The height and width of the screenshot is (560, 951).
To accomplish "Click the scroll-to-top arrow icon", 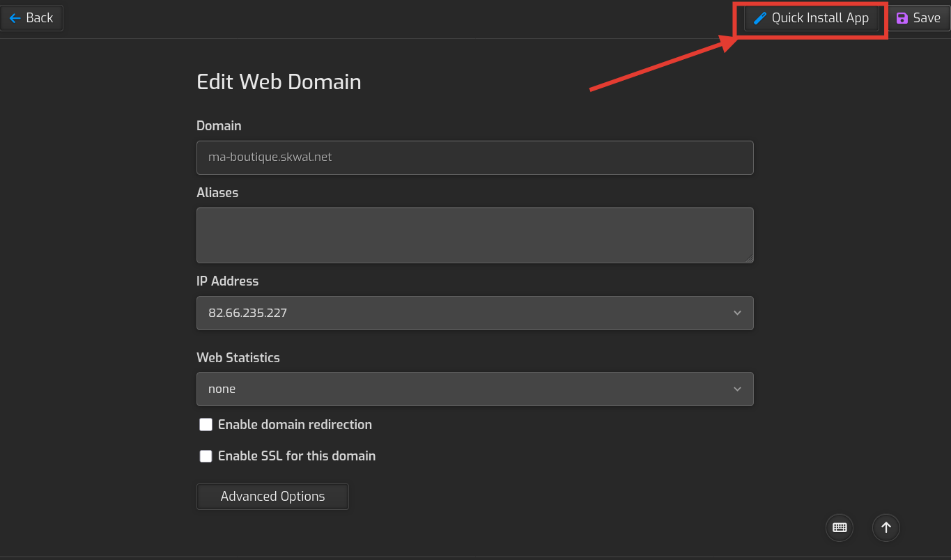I will click(886, 527).
